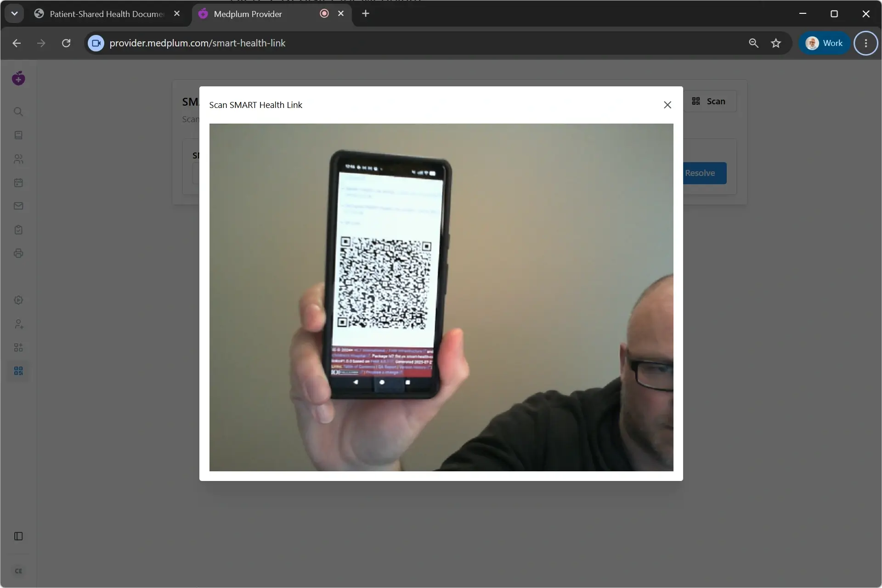Open the clipboard tasks icon in sidebar
Image resolution: width=882 pixels, height=588 pixels.
click(x=18, y=230)
